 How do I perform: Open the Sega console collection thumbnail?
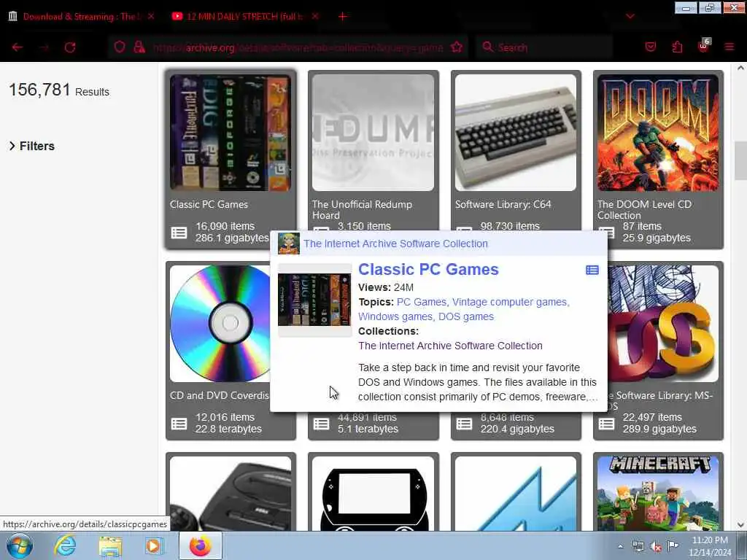(231, 494)
